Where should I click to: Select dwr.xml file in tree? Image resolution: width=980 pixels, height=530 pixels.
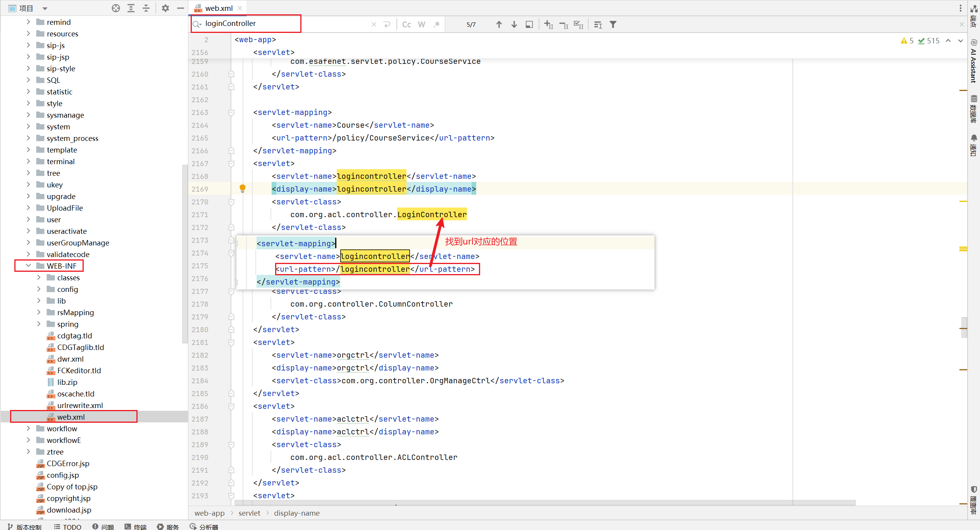click(x=71, y=359)
